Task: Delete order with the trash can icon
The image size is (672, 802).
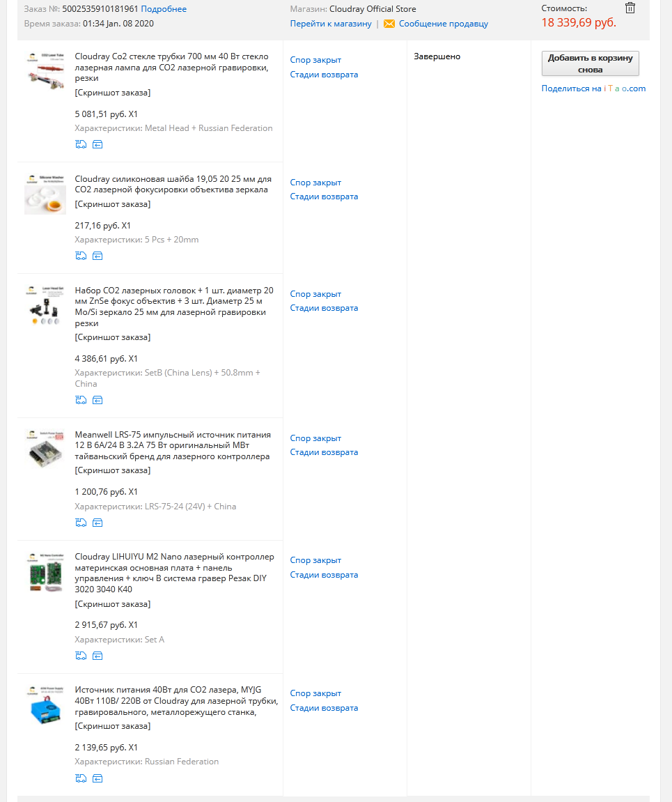Action: (x=630, y=8)
